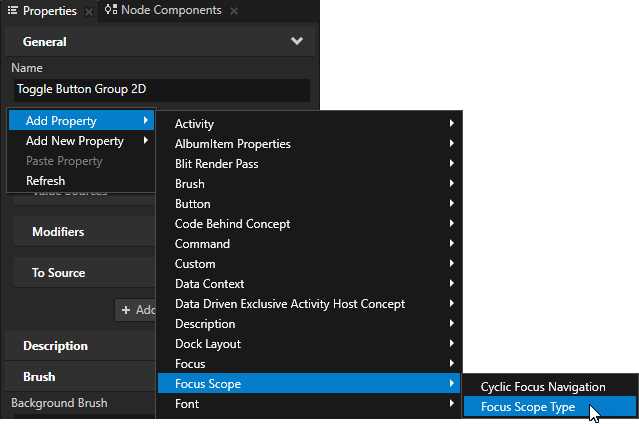Close the Properties tab
Viewport: 639px width, 424px height.
[88, 12]
